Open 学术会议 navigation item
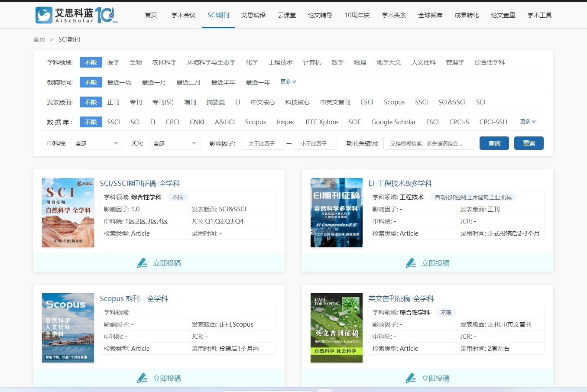 click(183, 15)
